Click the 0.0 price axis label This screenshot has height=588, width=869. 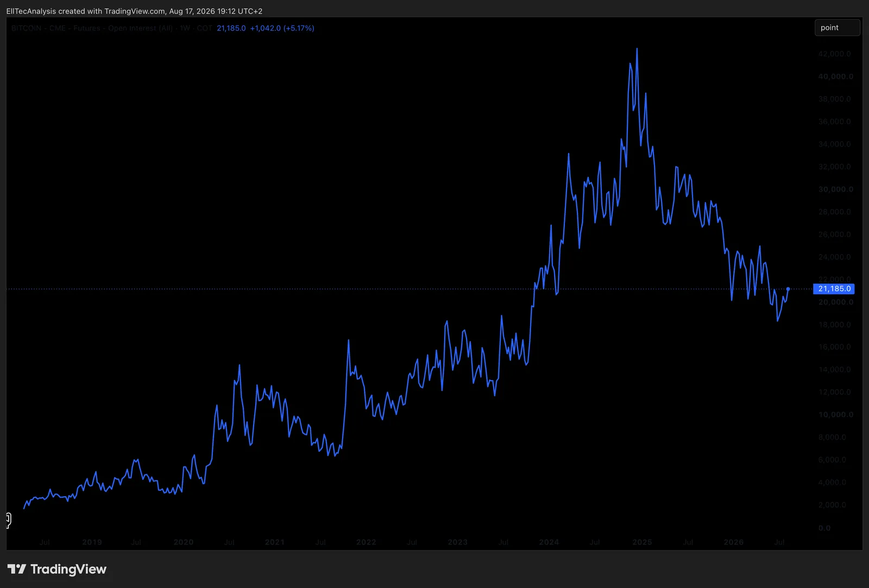[824, 528]
